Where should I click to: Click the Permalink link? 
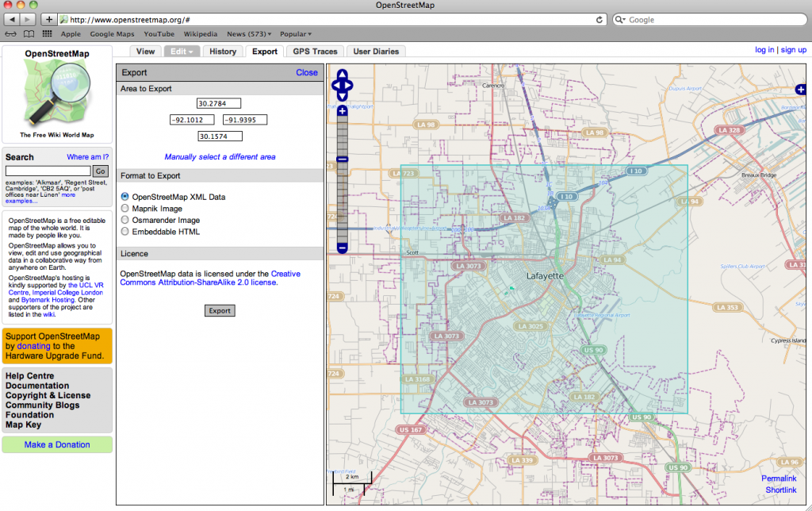pyautogui.click(x=779, y=478)
